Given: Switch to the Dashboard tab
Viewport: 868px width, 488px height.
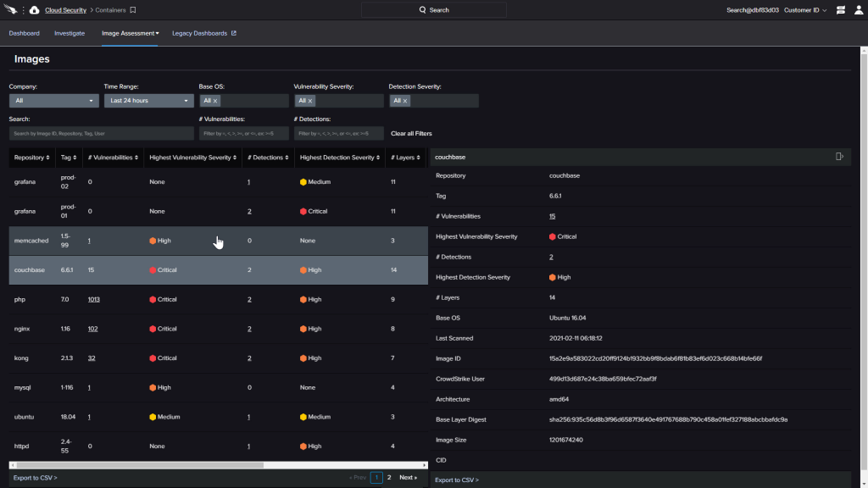Looking at the screenshot, I should point(25,33).
